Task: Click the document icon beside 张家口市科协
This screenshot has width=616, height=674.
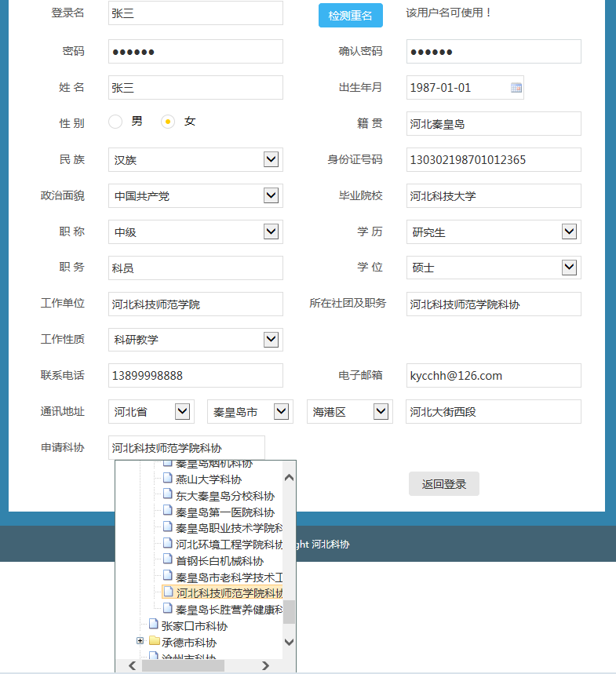Action: 154,625
